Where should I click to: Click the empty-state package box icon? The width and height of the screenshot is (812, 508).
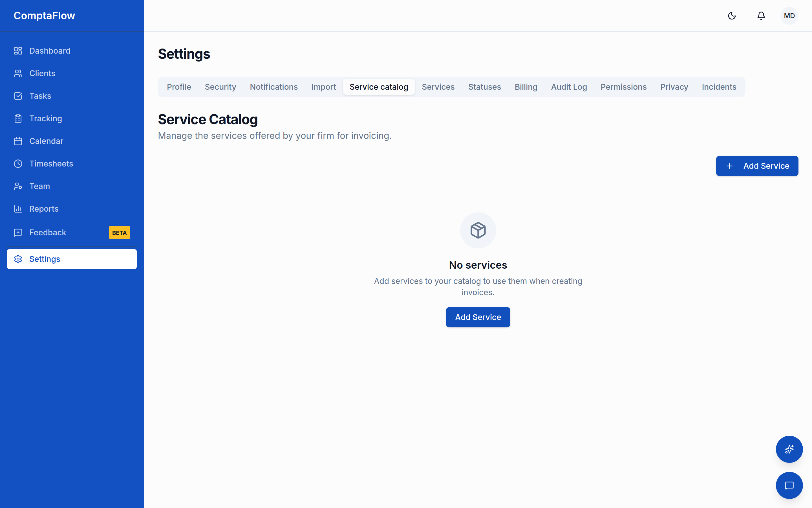click(478, 230)
